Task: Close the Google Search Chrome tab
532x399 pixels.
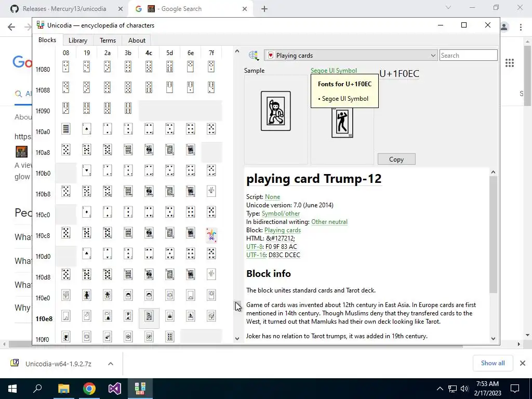Action: tap(245, 9)
